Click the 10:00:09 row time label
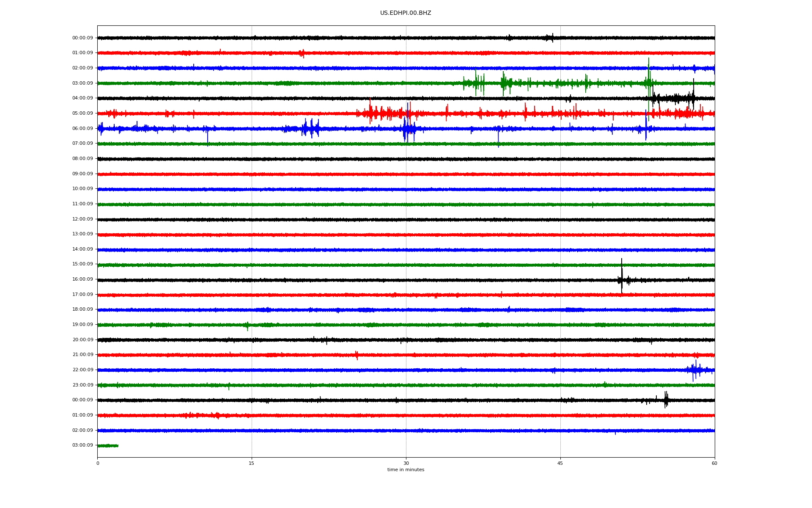This screenshot has width=812, height=508. pyautogui.click(x=82, y=189)
